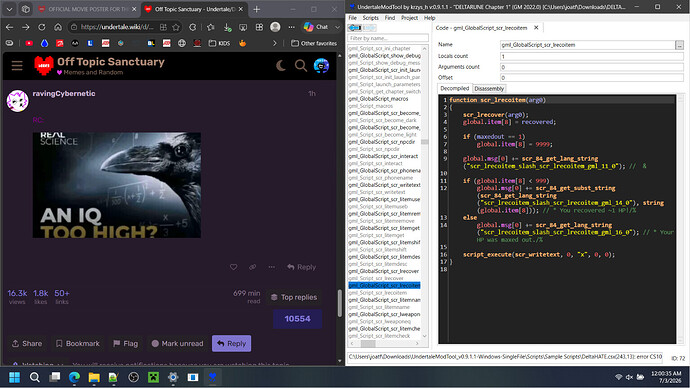Open the Scripts menu in UndertaleModTool
Viewport: 690px width, 388px height.
(x=371, y=18)
